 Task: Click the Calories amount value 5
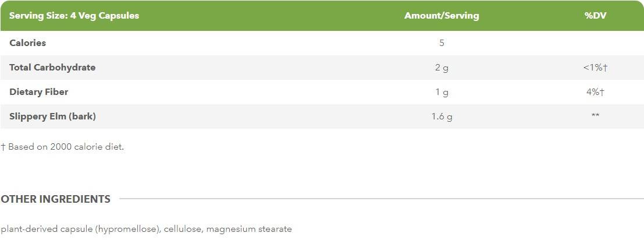click(442, 43)
